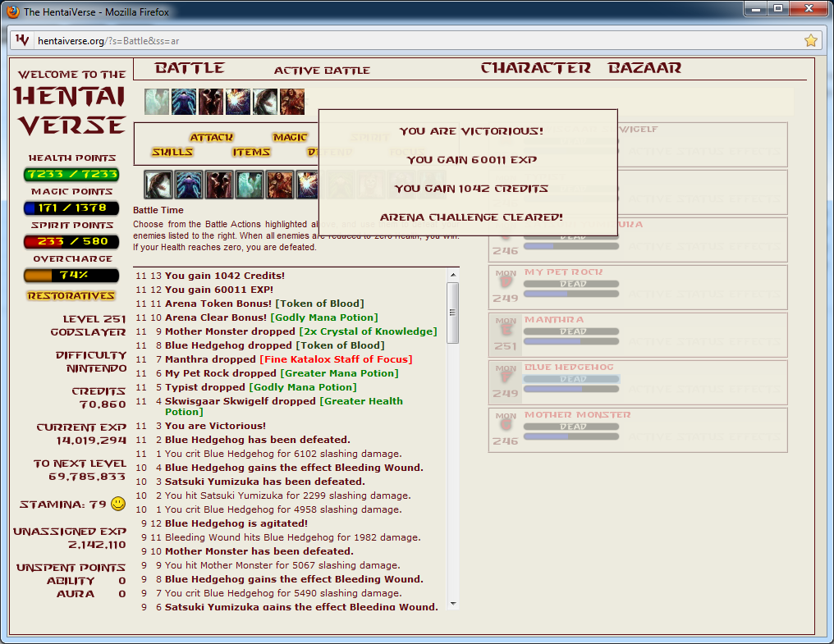
Task: Click log line 'Blue Hedgehog has been defeated.'
Action: point(258,439)
